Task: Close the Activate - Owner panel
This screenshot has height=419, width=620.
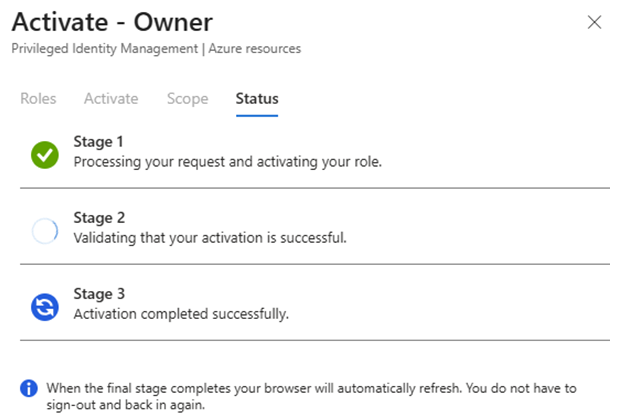Action: (x=594, y=22)
